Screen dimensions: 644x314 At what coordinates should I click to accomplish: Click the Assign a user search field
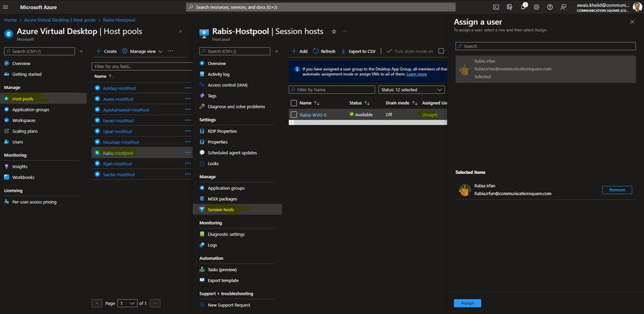[x=546, y=46]
